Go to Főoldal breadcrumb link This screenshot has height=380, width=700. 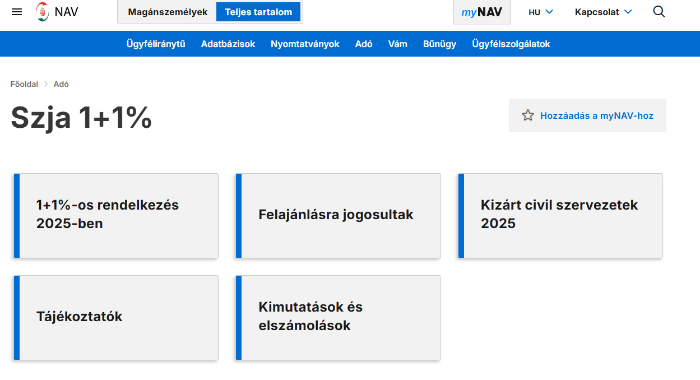pyautogui.click(x=24, y=84)
